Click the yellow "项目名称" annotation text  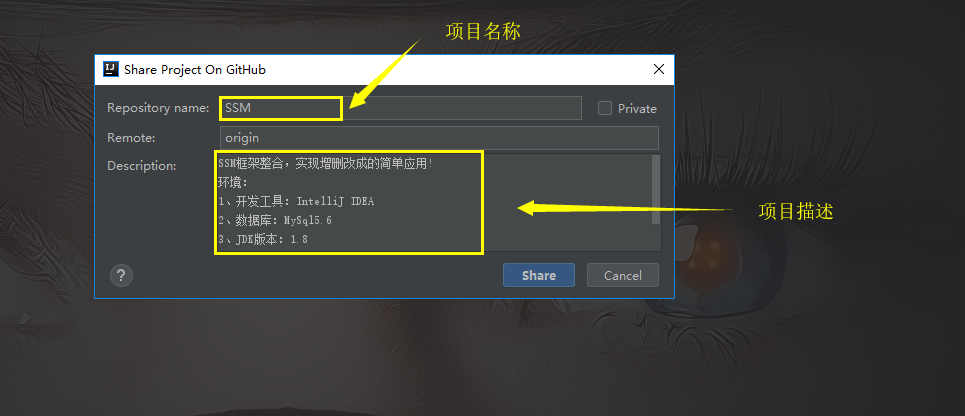point(483,31)
